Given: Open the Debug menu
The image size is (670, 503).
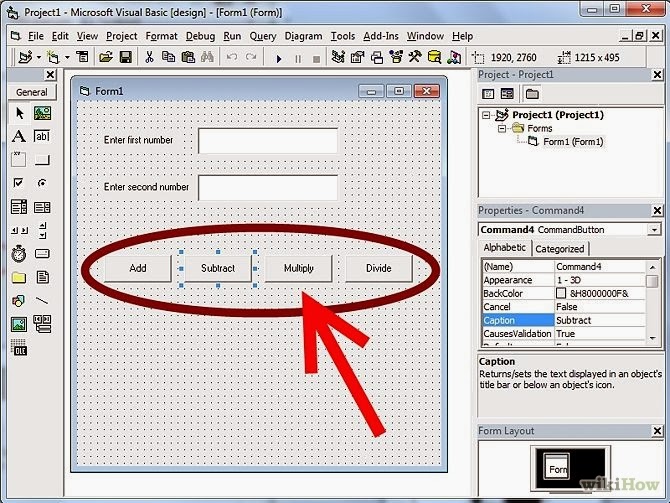Looking at the screenshot, I should pyautogui.click(x=200, y=36).
